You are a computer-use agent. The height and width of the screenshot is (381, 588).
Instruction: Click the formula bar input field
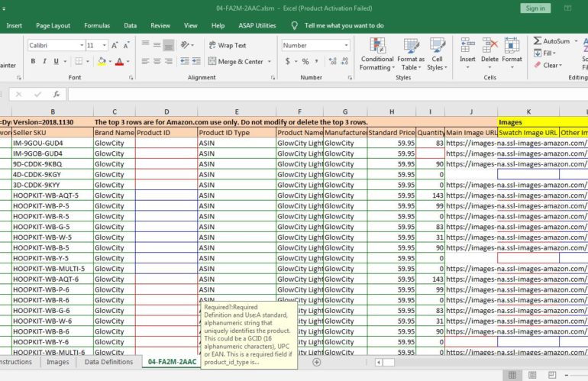click(305, 95)
